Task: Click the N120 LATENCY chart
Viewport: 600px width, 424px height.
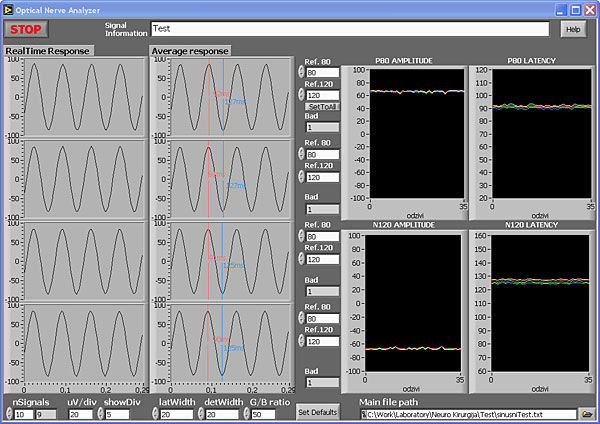Action: pyautogui.click(x=540, y=303)
